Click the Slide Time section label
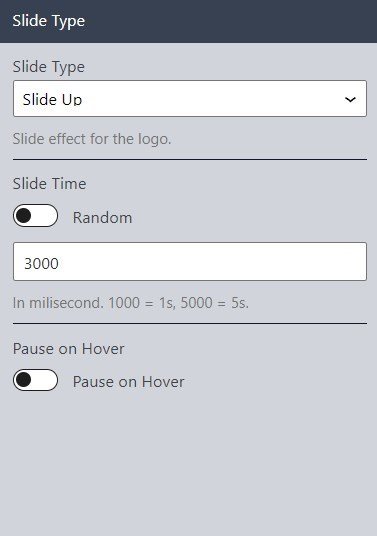This screenshot has width=377, height=536. pos(50,184)
